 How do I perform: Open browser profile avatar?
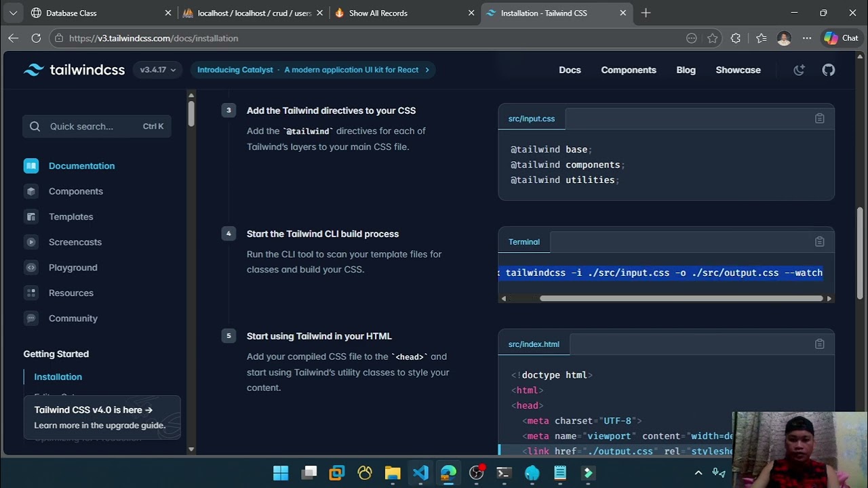pyautogui.click(x=784, y=39)
